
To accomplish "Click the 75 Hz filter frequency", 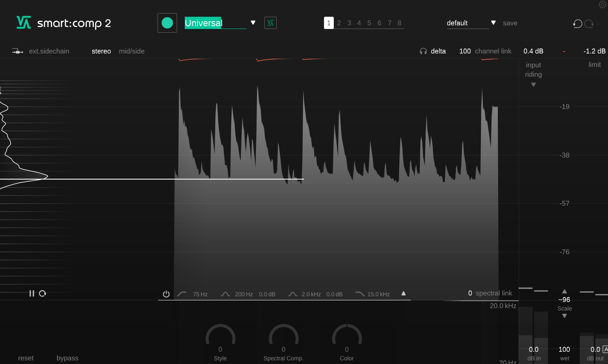I will click(200, 294).
